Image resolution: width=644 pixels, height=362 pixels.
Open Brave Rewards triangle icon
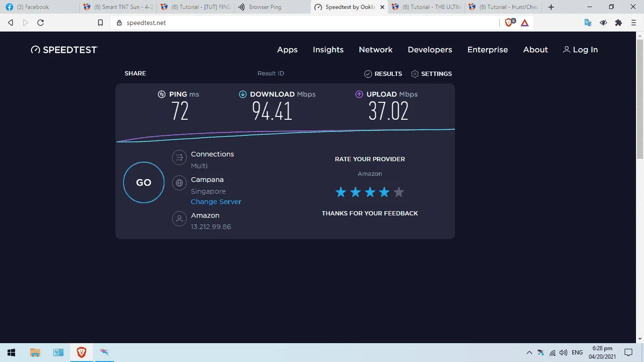[x=525, y=23]
